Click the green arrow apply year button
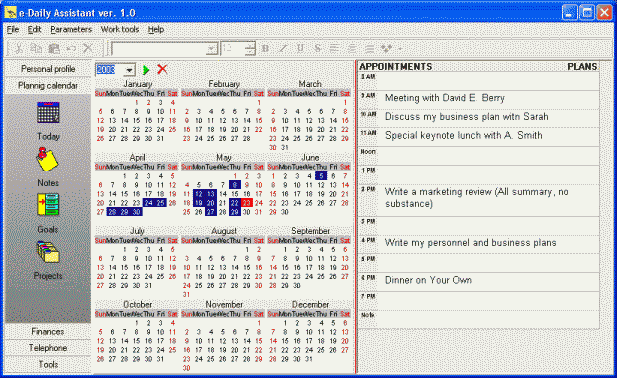 tap(146, 70)
